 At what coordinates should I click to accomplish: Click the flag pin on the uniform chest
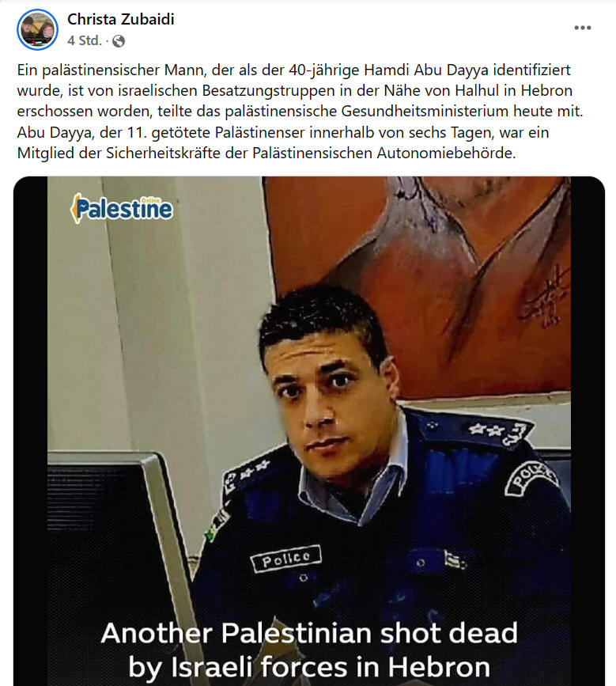pos(455,560)
